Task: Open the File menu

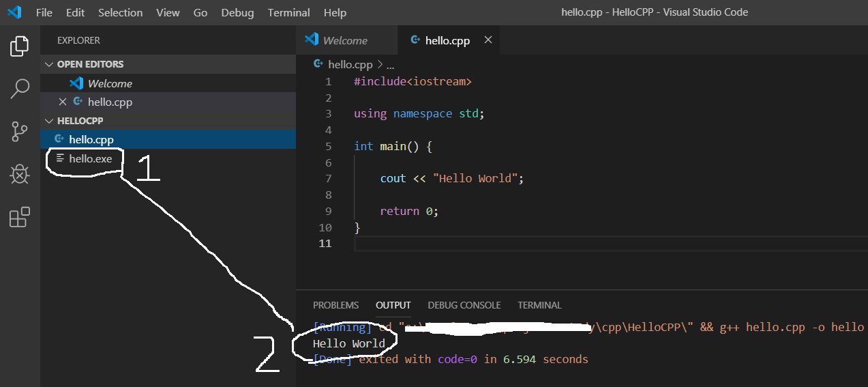Action: coord(44,12)
